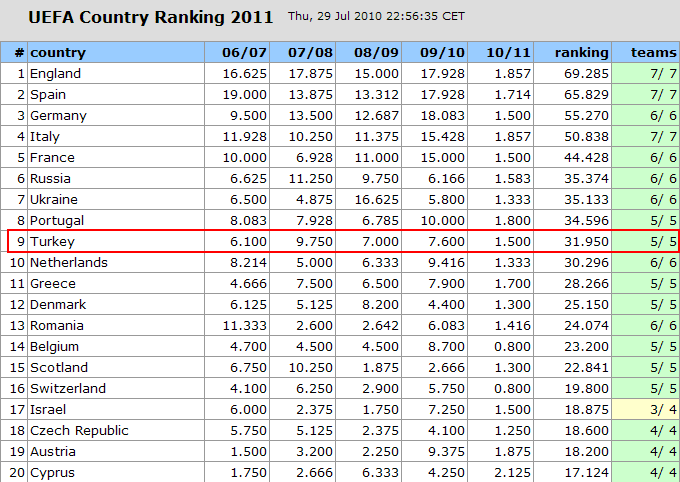Select the country name England

(55, 74)
